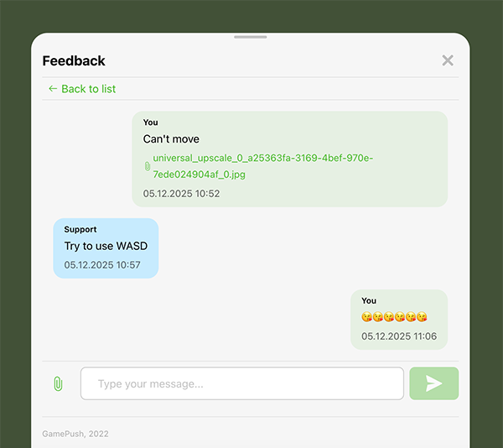Click the Support sender label

tap(80, 230)
